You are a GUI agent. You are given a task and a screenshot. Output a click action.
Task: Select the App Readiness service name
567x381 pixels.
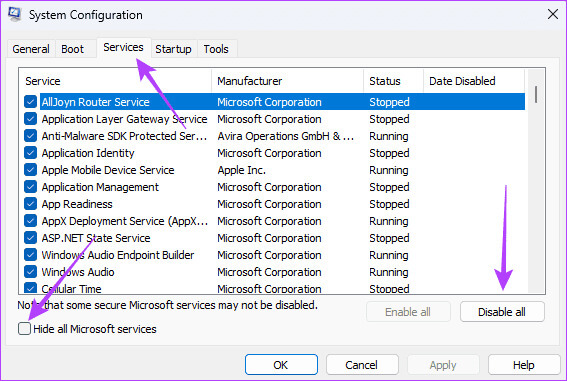coord(77,204)
